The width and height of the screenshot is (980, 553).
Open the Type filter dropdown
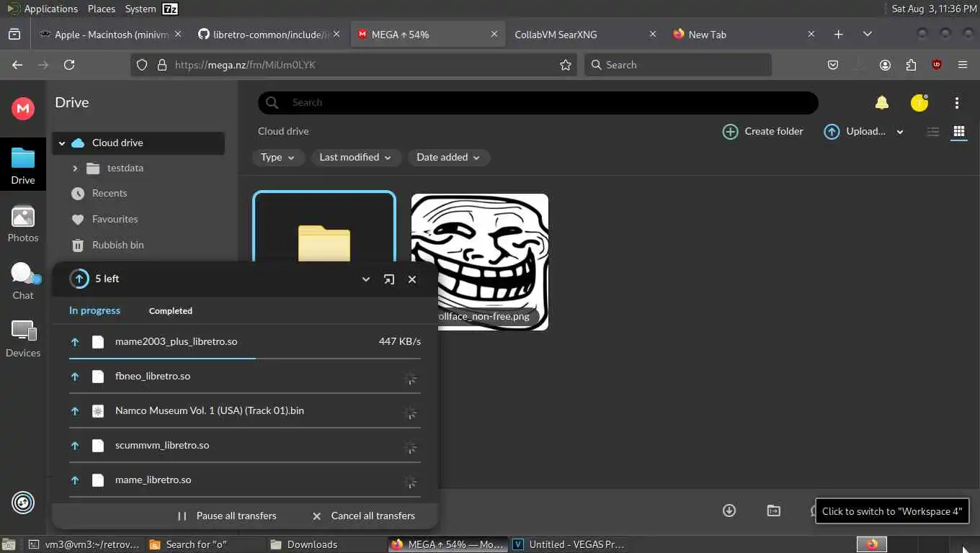278,158
